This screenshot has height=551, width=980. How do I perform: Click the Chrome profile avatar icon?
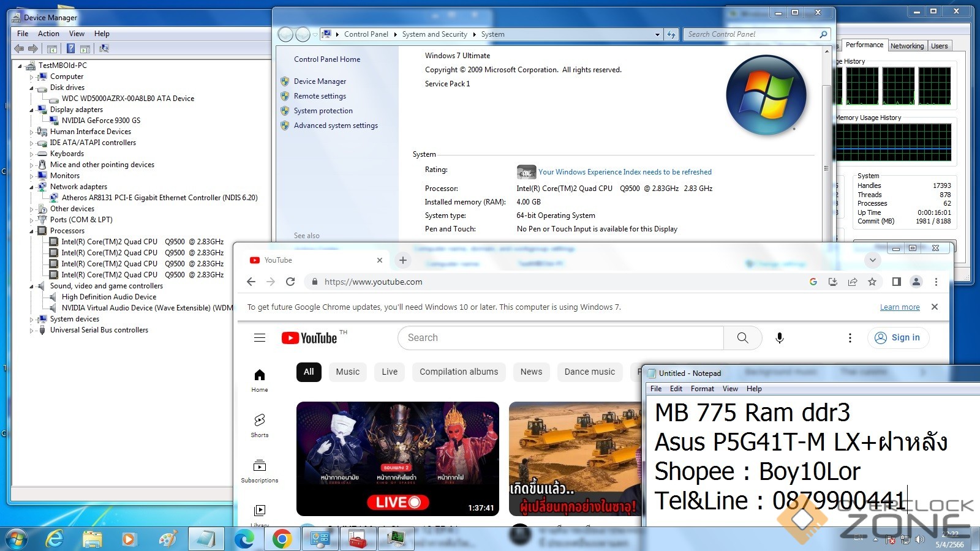coord(916,282)
